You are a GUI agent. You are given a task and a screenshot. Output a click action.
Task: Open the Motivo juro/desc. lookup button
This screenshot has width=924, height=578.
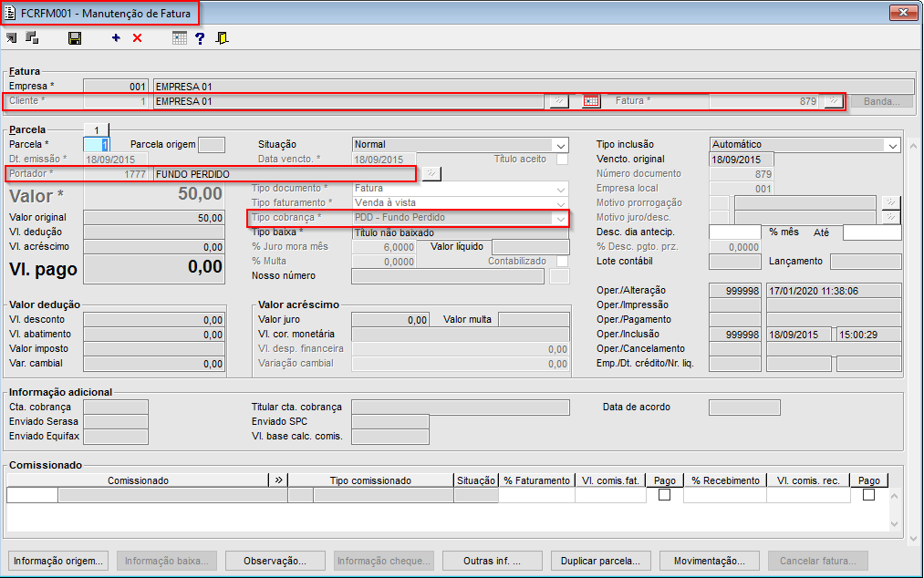click(891, 217)
